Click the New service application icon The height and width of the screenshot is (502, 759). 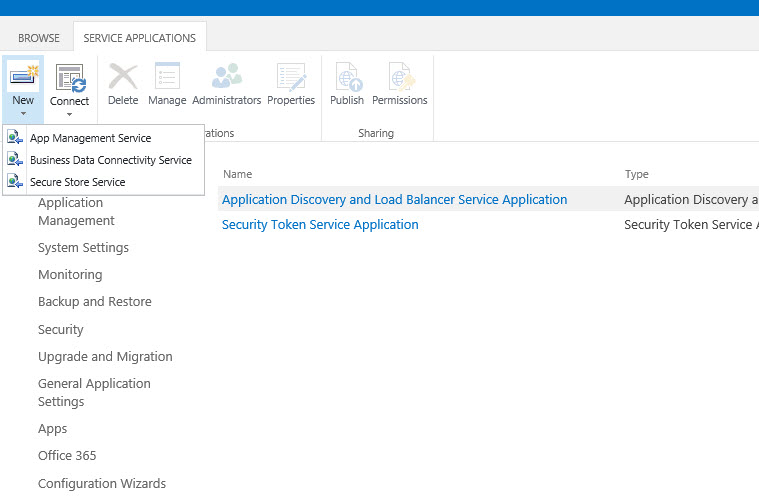(23, 76)
